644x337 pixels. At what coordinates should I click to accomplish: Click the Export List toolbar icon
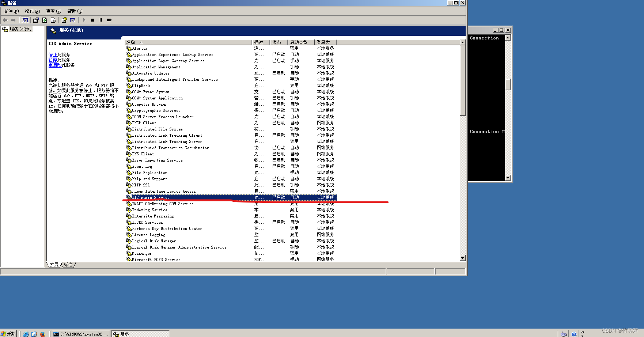[x=53, y=20]
